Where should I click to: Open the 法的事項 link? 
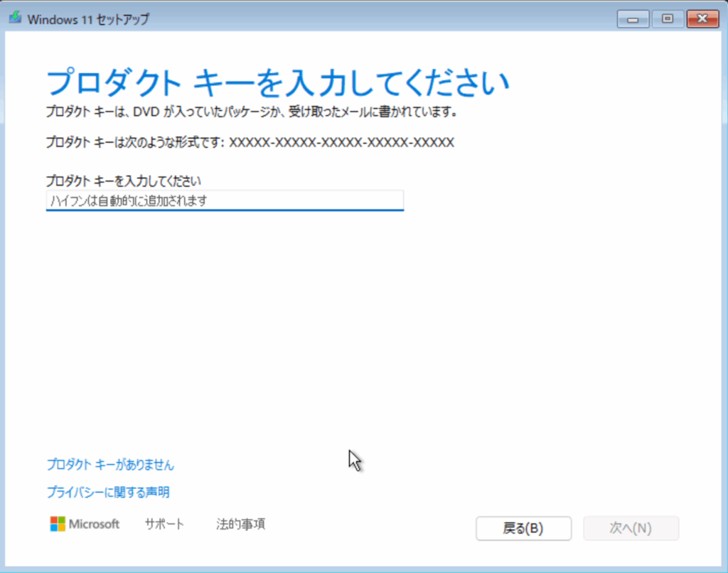click(241, 524)
